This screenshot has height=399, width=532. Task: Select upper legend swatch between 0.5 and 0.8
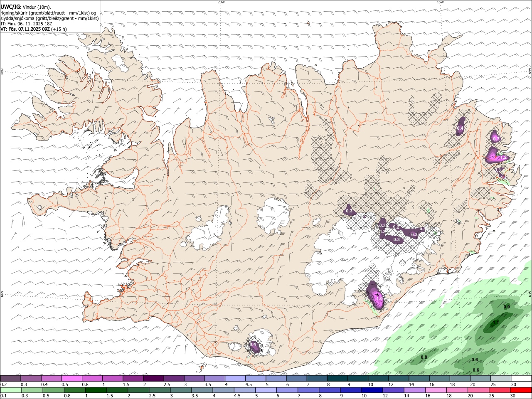(x=71, y=378)
